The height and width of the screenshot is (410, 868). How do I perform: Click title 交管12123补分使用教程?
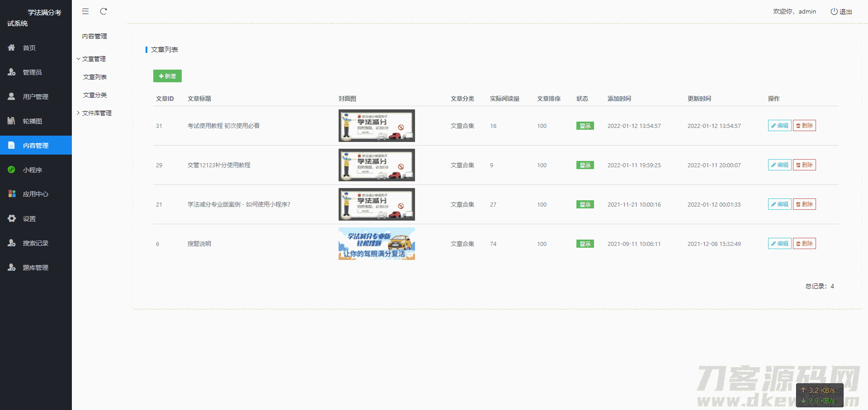coord(219,165)
